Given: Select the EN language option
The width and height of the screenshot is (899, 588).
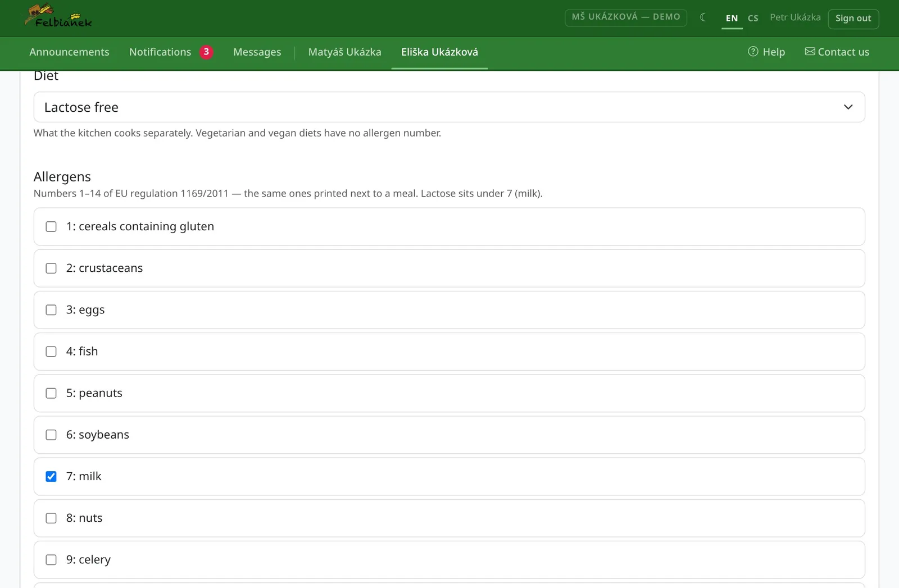Looking at the screenshot, I should pos(732,18).
